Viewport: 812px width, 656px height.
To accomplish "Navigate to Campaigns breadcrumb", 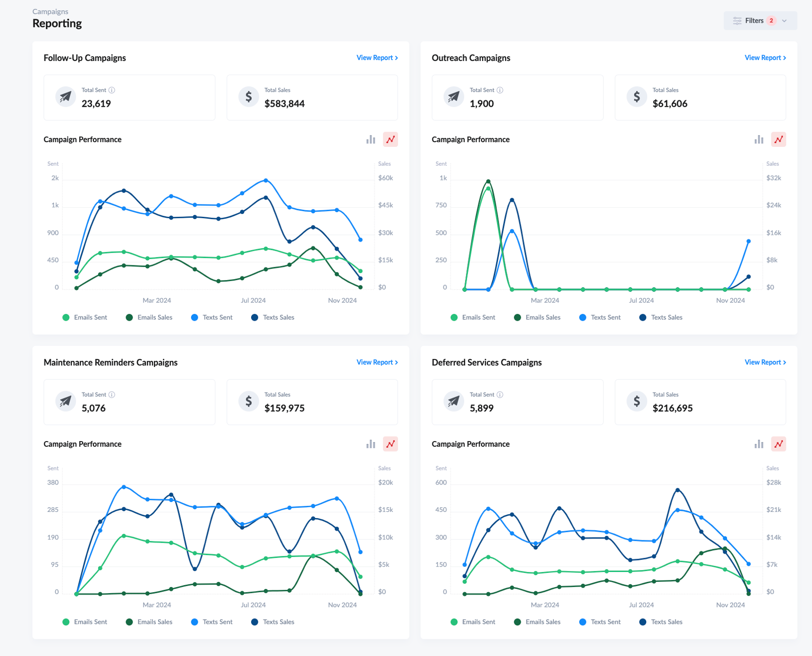I will 50,11.
